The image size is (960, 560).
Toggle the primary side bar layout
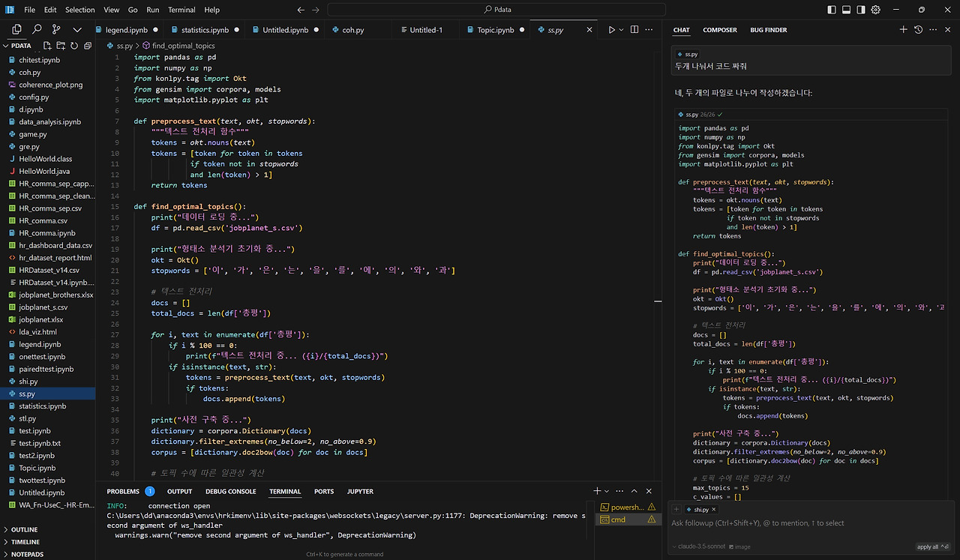click(832, 10)
